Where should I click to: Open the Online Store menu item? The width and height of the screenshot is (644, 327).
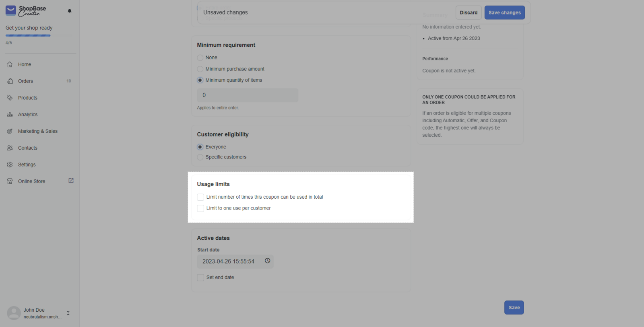(32, 181)
